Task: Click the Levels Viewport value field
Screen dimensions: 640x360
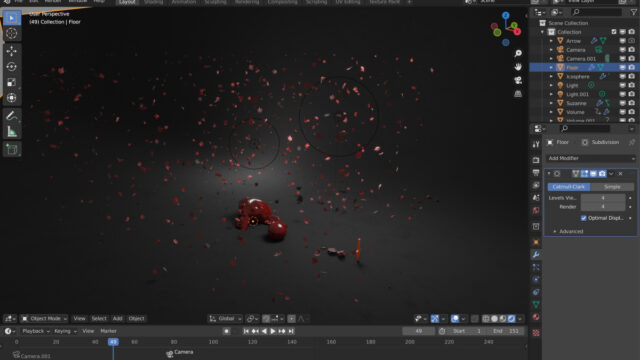Action: [x=603, y=198]
